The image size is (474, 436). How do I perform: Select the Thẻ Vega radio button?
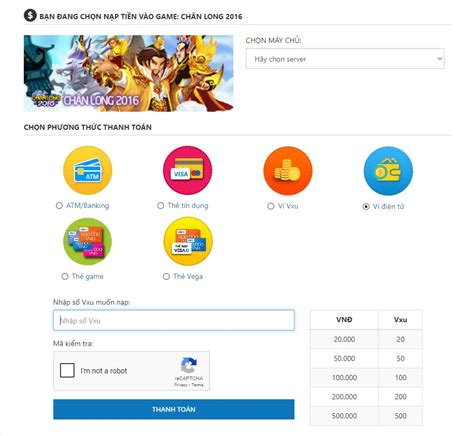pos(166,277)
